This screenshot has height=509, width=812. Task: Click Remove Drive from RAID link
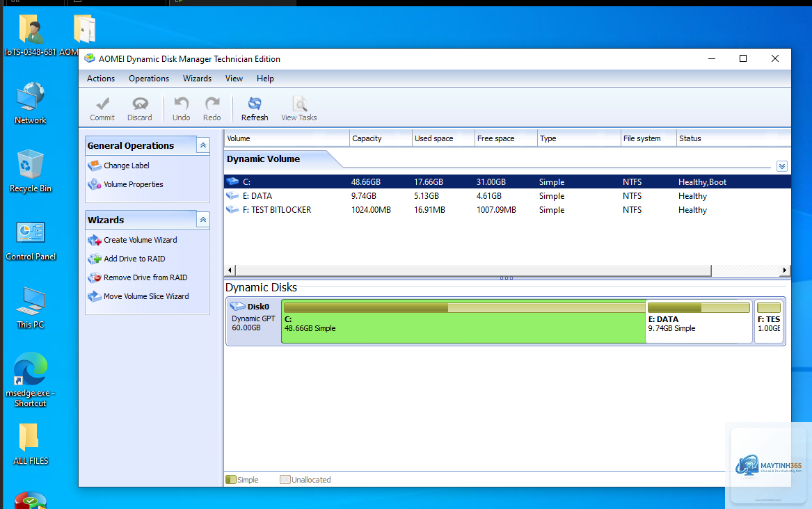pyautogui.click(x=145, y=277)
